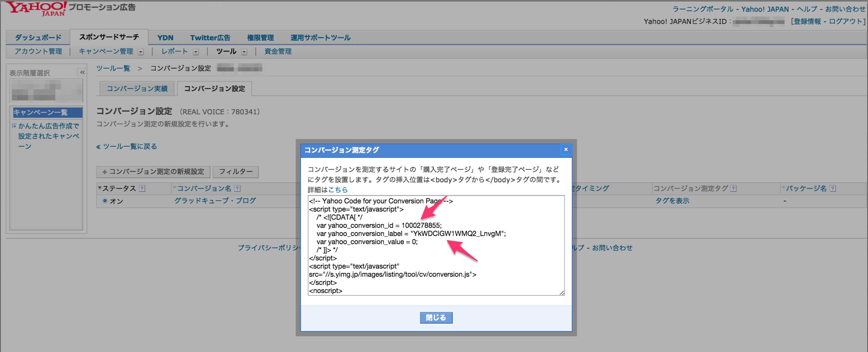Open the キャンペーン管理 dropdown arrow
The width and height of the screenshot is (868, 352).
[141, 52]
